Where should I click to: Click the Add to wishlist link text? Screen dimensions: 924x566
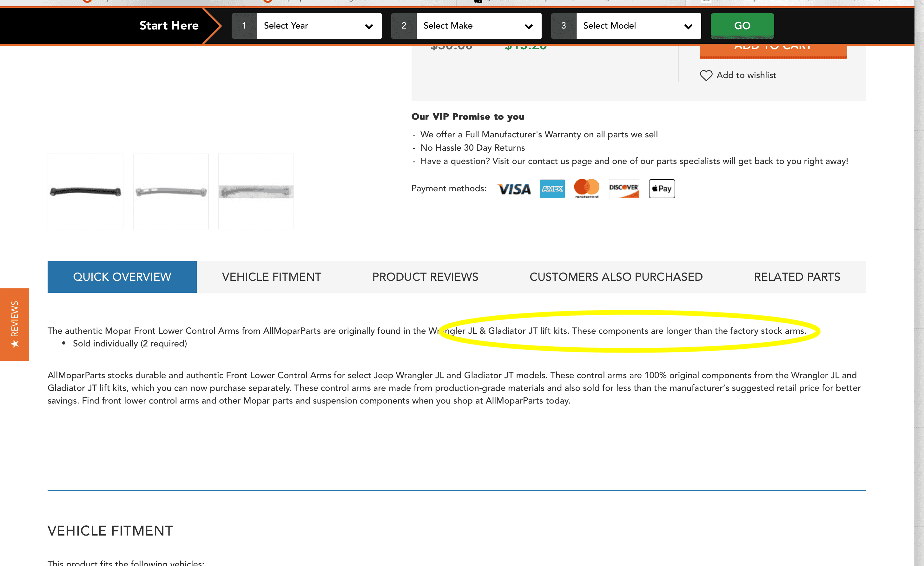tap(746, 75)
